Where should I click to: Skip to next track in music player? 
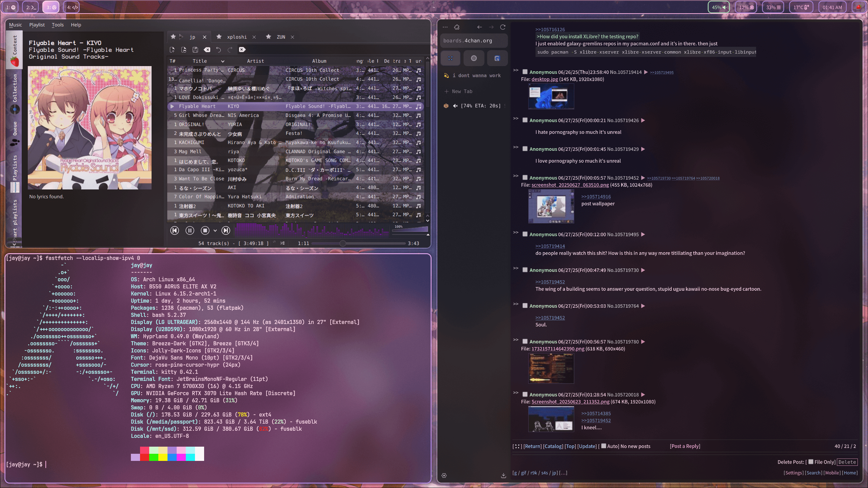(226, 230)
